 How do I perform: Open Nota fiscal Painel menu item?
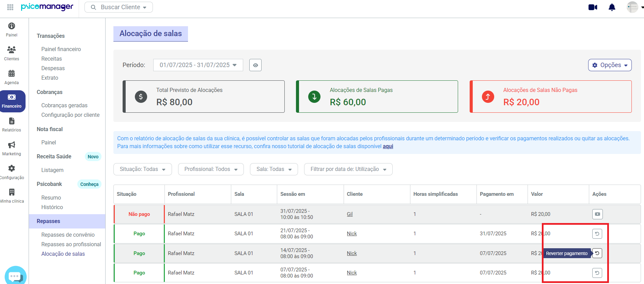[49, 143]
